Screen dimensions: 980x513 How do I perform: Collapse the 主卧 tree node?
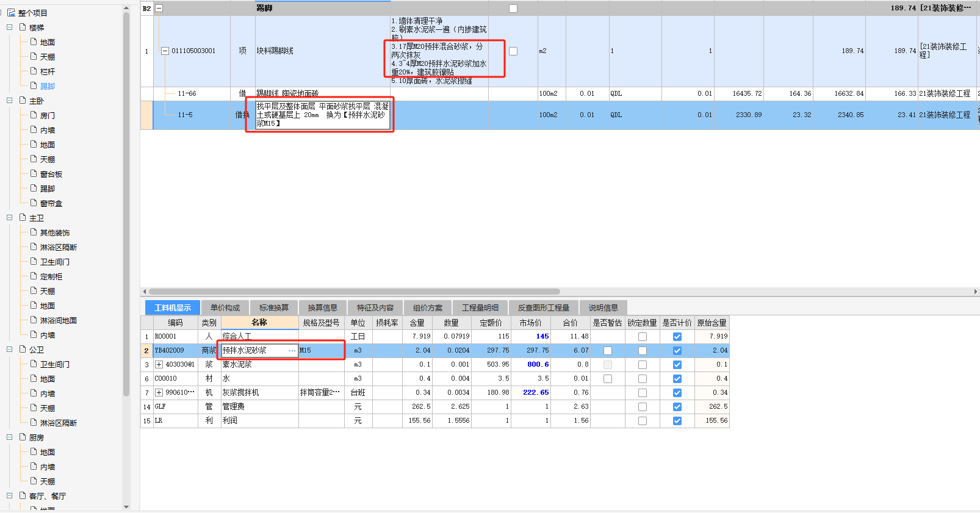(x=10, y=100)
